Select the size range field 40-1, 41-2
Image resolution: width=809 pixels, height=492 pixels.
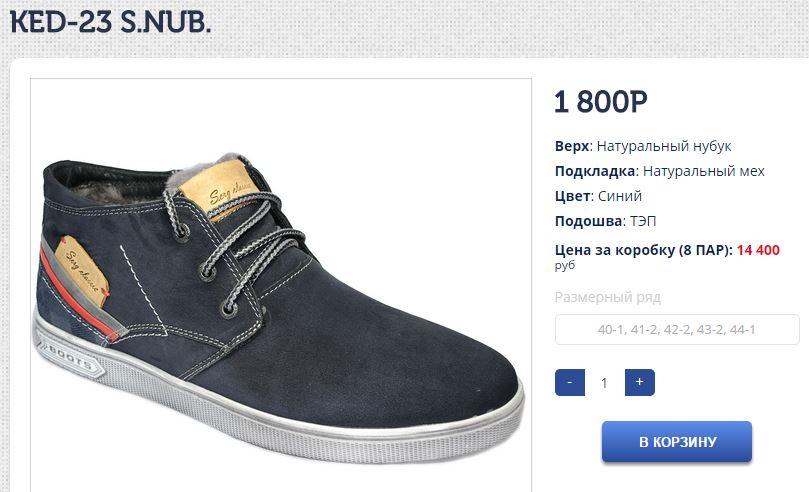tap(677, 329)
